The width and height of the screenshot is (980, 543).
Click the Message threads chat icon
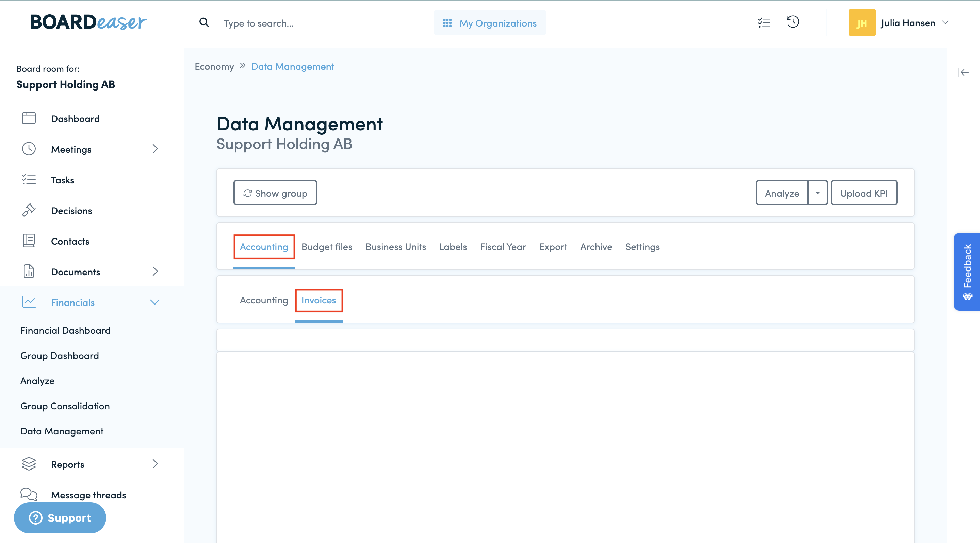tap(29, 494)
